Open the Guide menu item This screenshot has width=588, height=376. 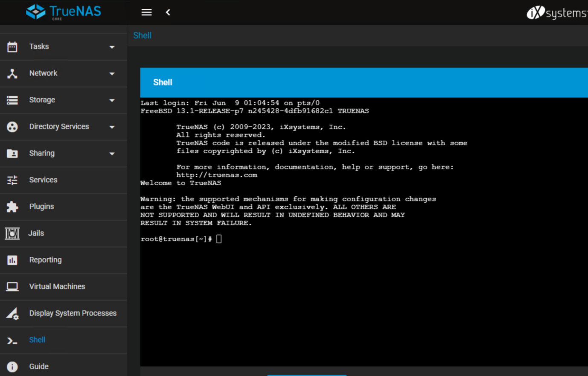click(x=38, y=366)
